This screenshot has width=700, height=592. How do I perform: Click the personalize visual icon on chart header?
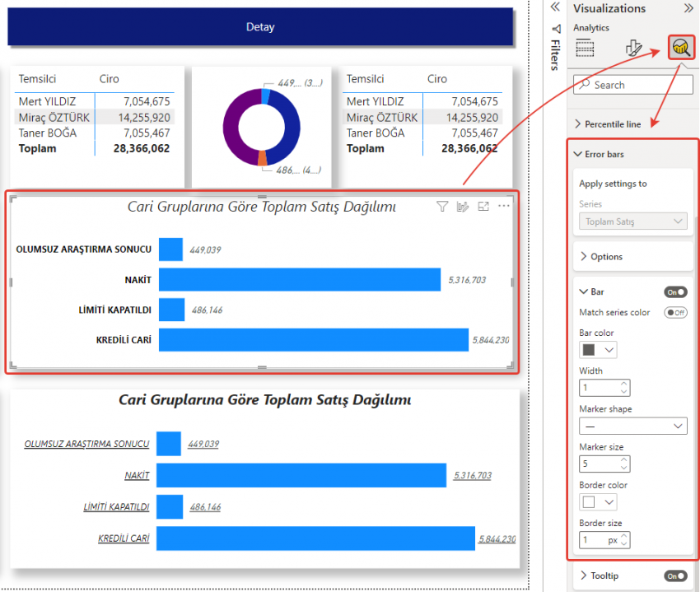(463, 207)
